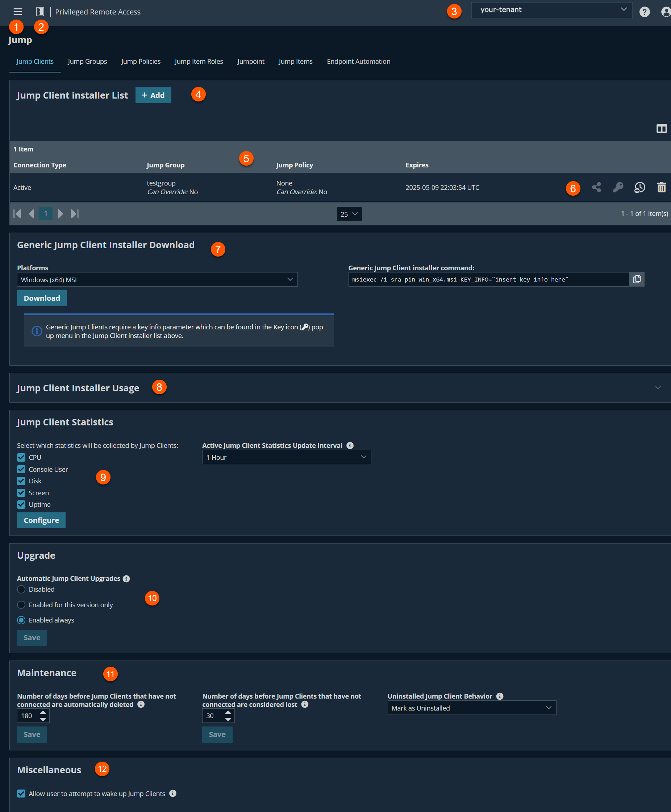Open the Platforms Windows (x64) MSI dropdown
671x812 pixels.
(x=157, y=279)
